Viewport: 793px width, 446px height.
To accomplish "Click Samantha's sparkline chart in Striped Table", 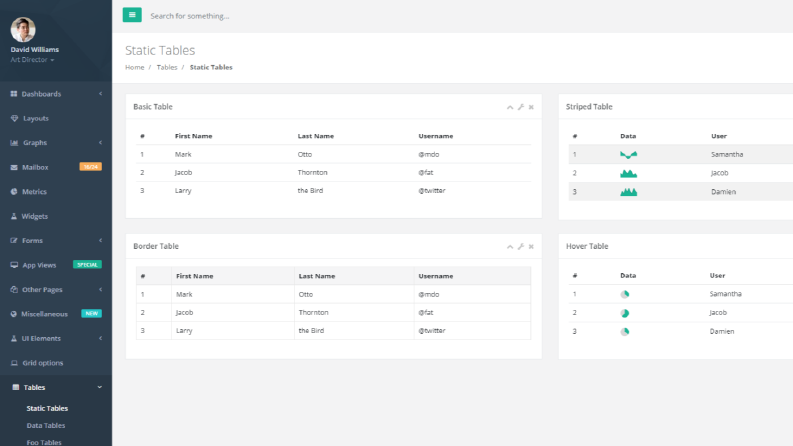I will point(629,155).
